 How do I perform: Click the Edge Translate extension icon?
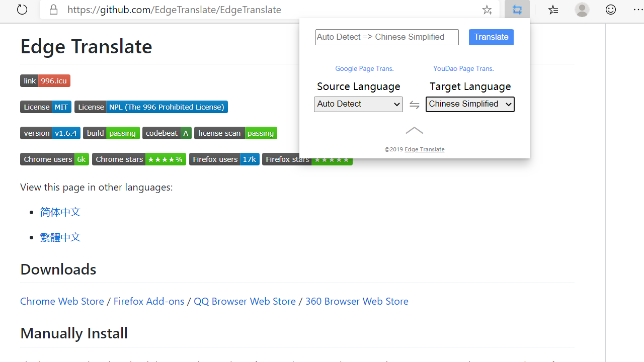coord(517,10)
